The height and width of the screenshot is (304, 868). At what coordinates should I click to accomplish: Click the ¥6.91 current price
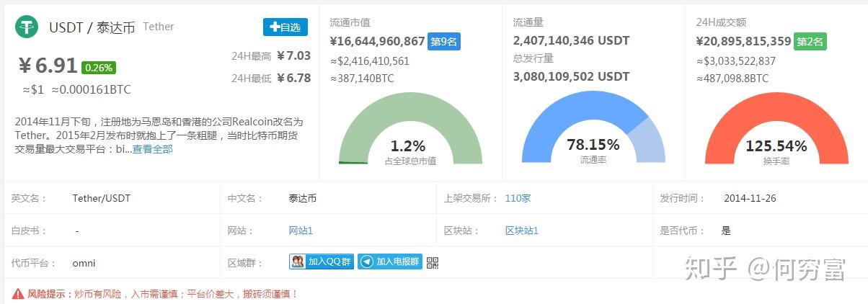48,66
